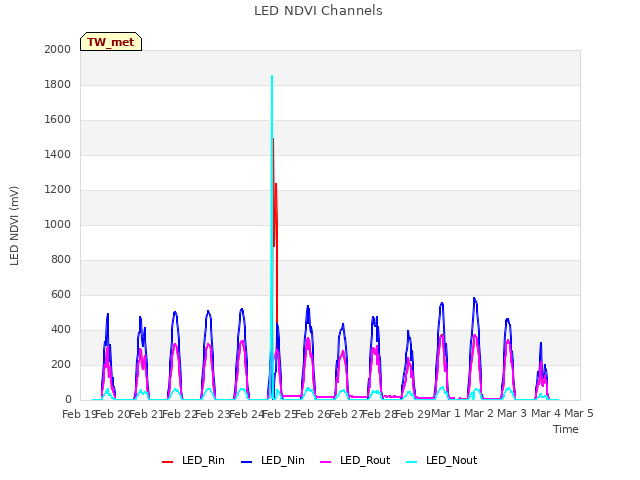The width and height of the screenshot is (640, 480).
Task: Click the y-axis tick value 1800
Action: pyautogui.click(x=58, y=84)
